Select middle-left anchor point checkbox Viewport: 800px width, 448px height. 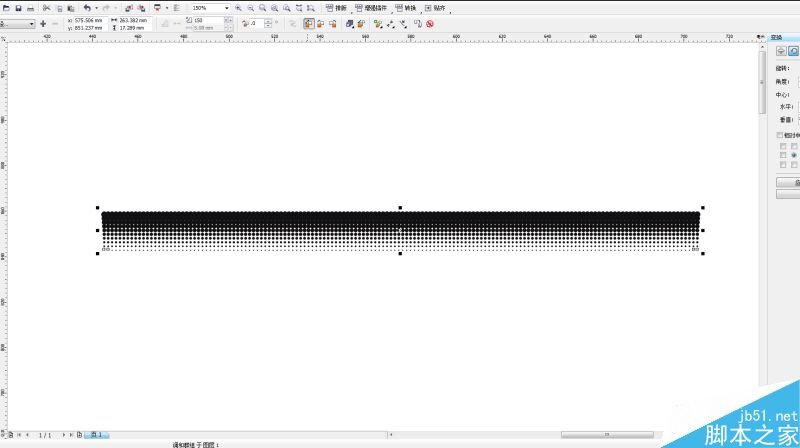click(783, 155)
